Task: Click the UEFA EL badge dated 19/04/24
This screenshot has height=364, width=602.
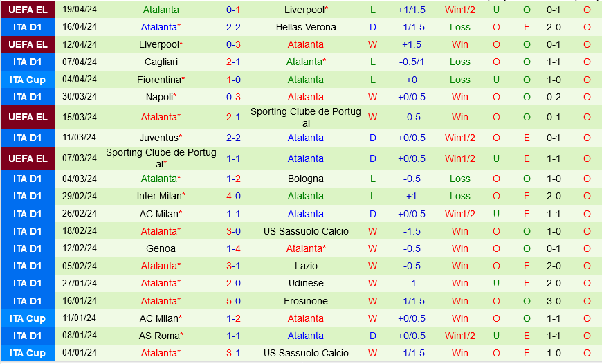Action: tap(28, 10)
